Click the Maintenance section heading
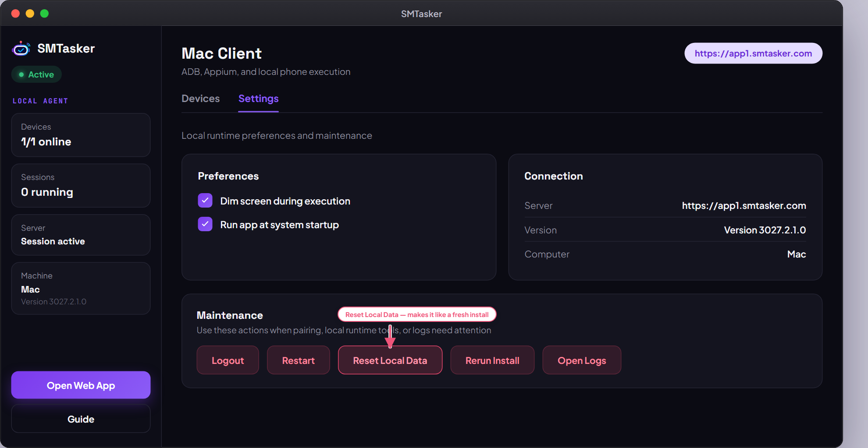This screenshot has width=868, height=448. 230,315
